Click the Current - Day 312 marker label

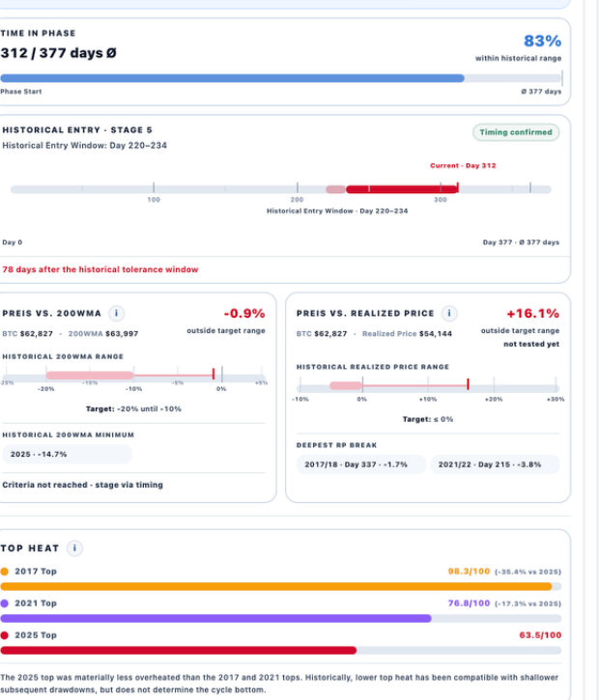click(x=463, y=166)
